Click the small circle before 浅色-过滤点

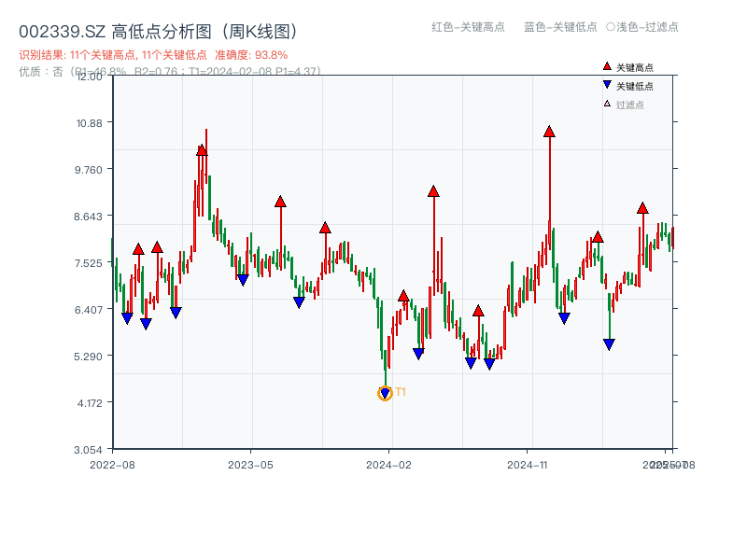pos(611,27)
